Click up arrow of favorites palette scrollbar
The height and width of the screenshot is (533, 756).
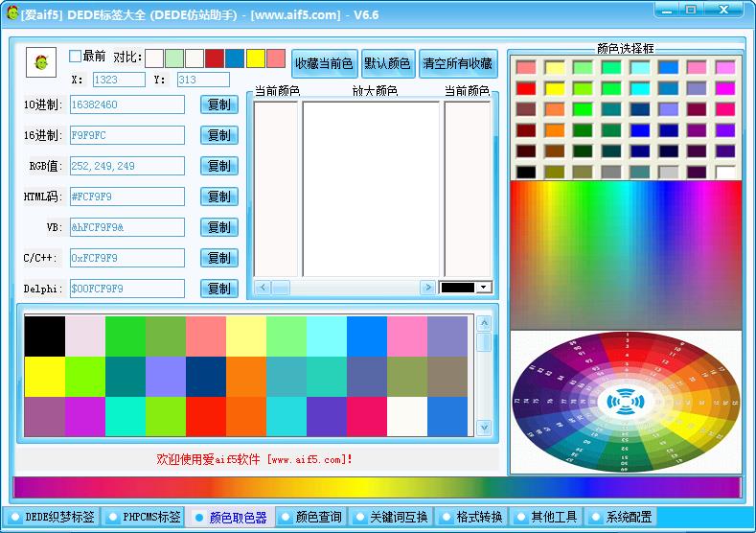coord(484,323)
